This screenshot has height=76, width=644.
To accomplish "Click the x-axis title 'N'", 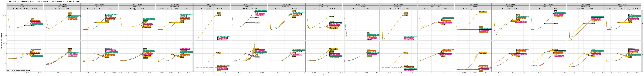I will [x=324, y=74].
